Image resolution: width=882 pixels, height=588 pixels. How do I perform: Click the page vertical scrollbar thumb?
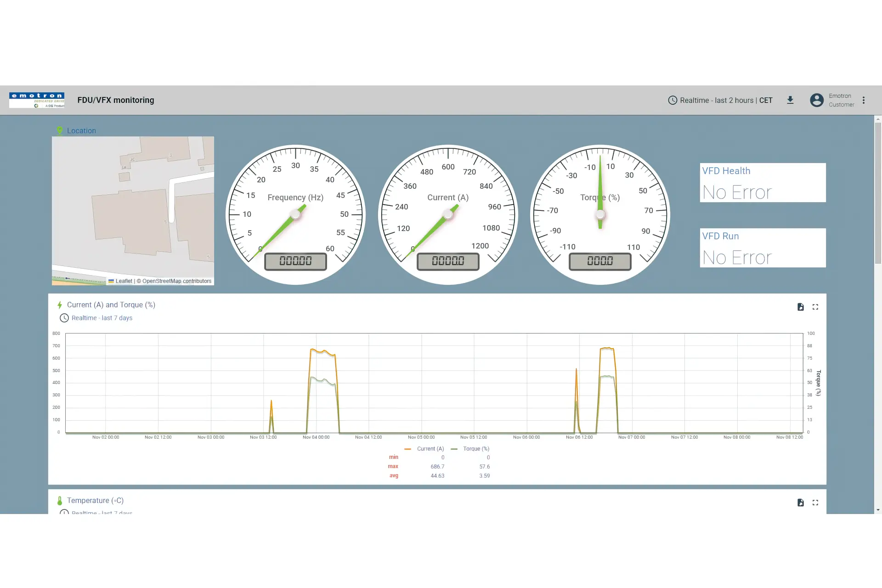(x=878, y=193)
